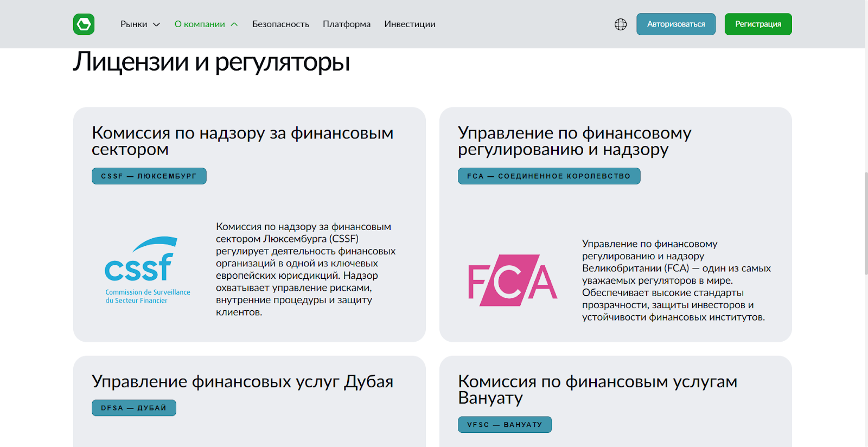Open the Инвестиции section
This screenshot has width=868, height=447.
point(410,24)
